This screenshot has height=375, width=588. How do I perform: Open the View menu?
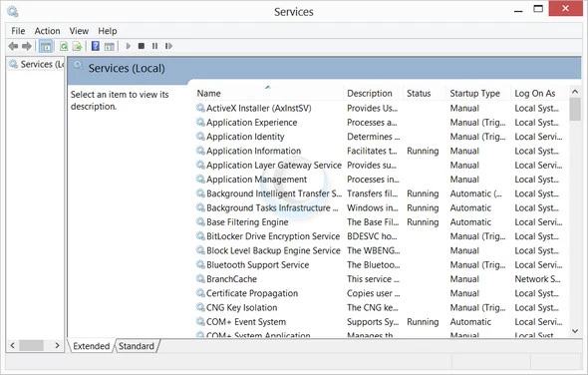tap(79, 31)
